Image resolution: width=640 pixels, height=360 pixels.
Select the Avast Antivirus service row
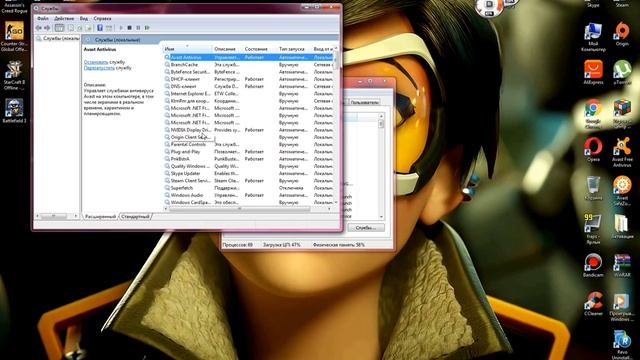point(249,58)
